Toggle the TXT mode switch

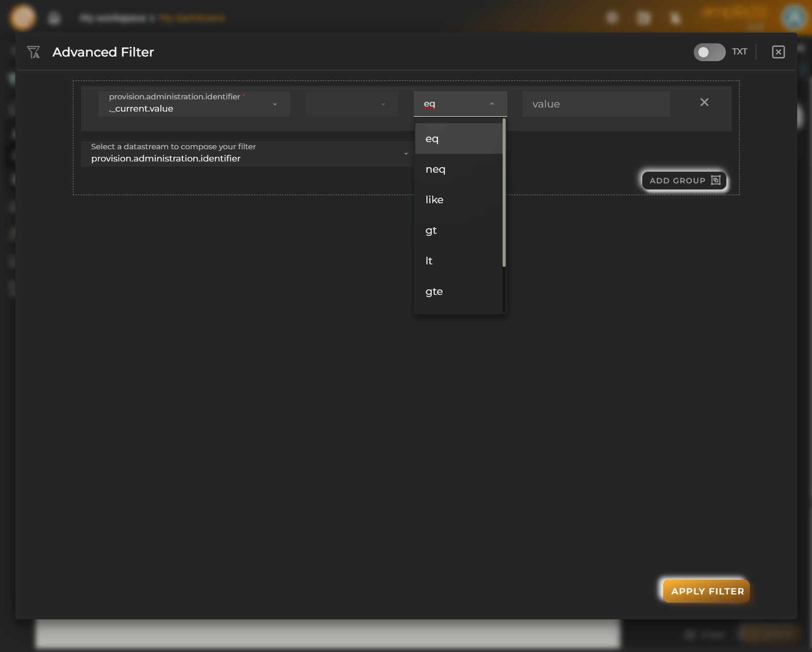tap(709, 52)
